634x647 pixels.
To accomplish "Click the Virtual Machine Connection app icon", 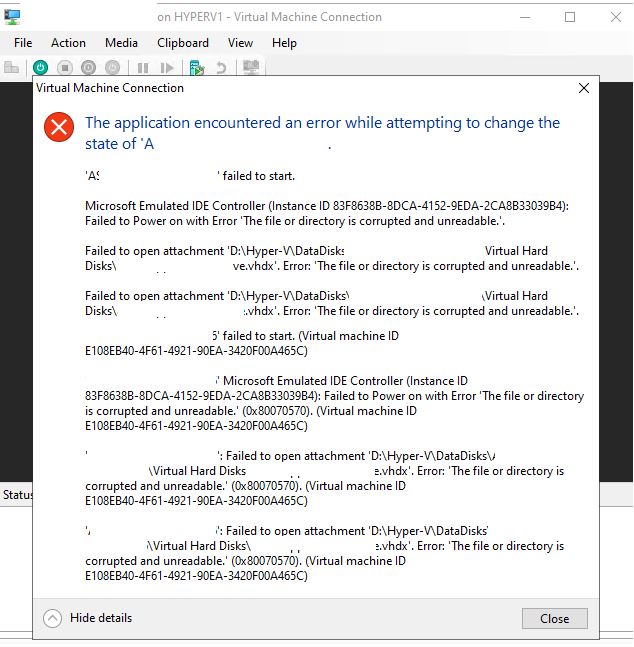I will (x=12, y=17).
